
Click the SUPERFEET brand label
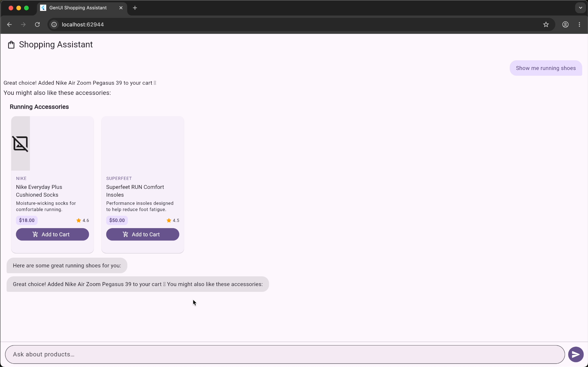coord(119,178)
